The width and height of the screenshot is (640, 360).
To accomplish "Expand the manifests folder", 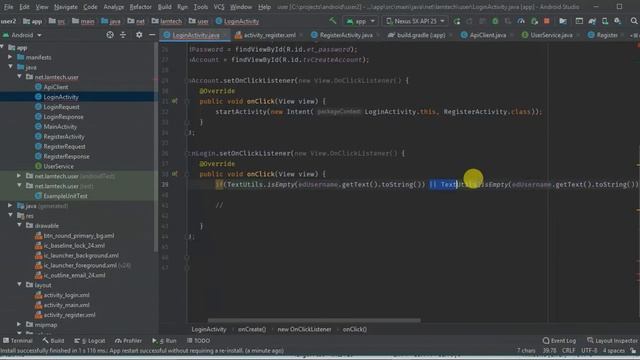I will 10,57.
